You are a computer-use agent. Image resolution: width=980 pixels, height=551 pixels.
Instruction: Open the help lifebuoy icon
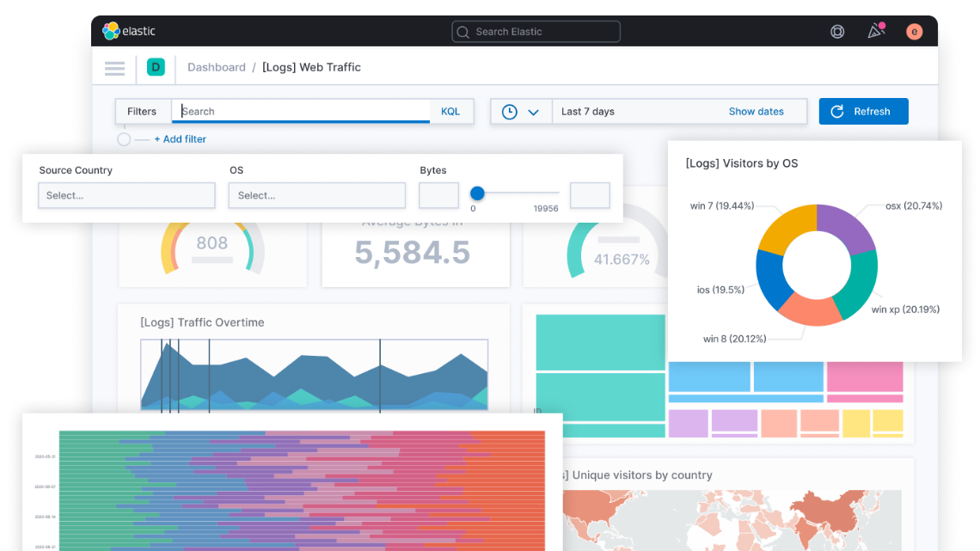click(837, 31)
